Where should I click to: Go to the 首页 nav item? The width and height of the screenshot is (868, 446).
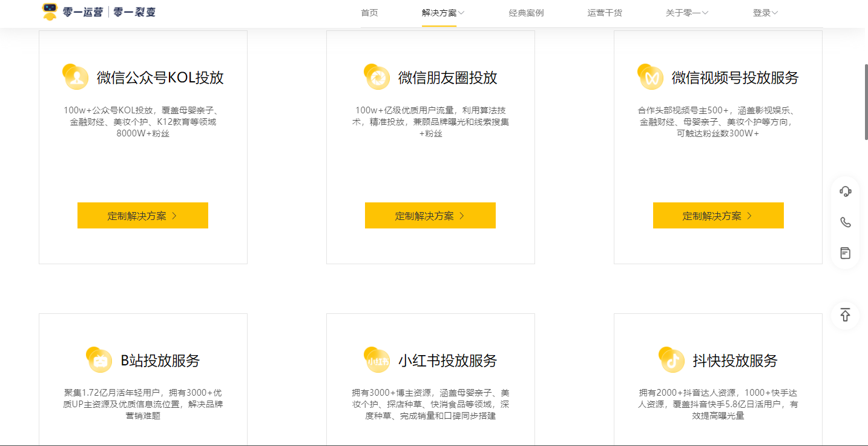coord(369,13)
